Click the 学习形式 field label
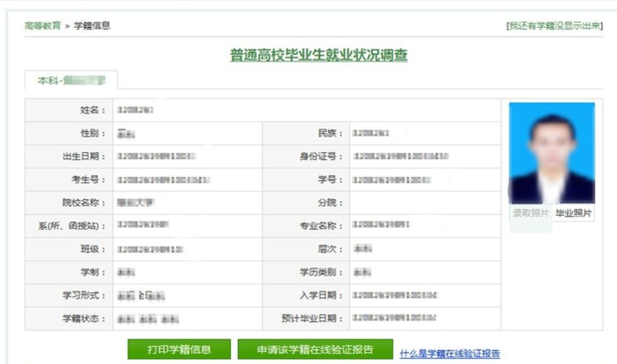Viewport: 617px width, 364px height. coord(85,295)
